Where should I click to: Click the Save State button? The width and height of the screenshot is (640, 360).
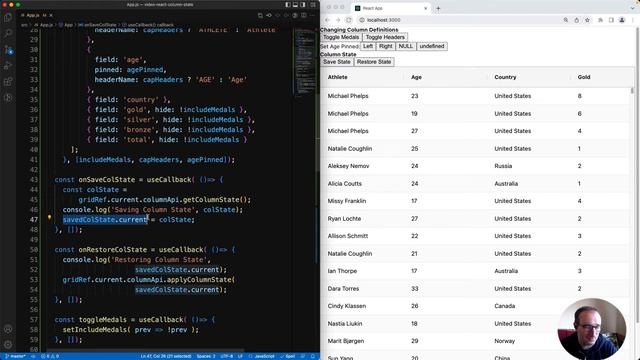(x=337, y=62)
